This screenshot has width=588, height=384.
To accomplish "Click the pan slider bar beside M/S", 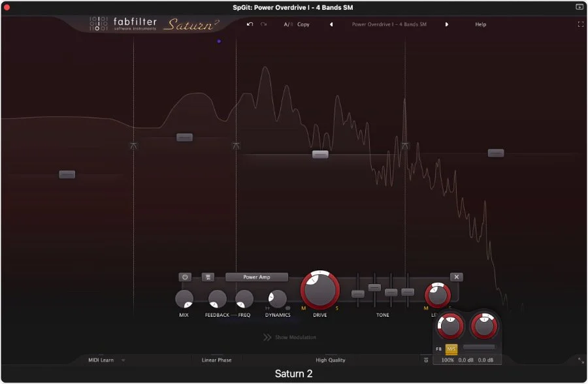I will pos(479,347).
